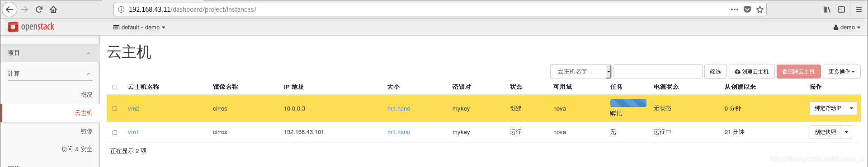Click the m1.nano link in the vm1 row
The width and height of the screenshot is (868, 167).
[399, 132]
